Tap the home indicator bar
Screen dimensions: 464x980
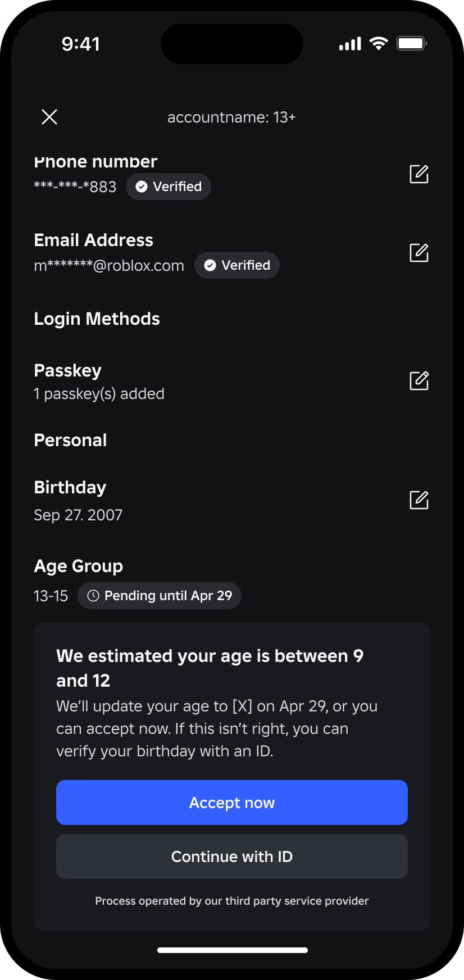pyautogui.click(x=233, y=950)
